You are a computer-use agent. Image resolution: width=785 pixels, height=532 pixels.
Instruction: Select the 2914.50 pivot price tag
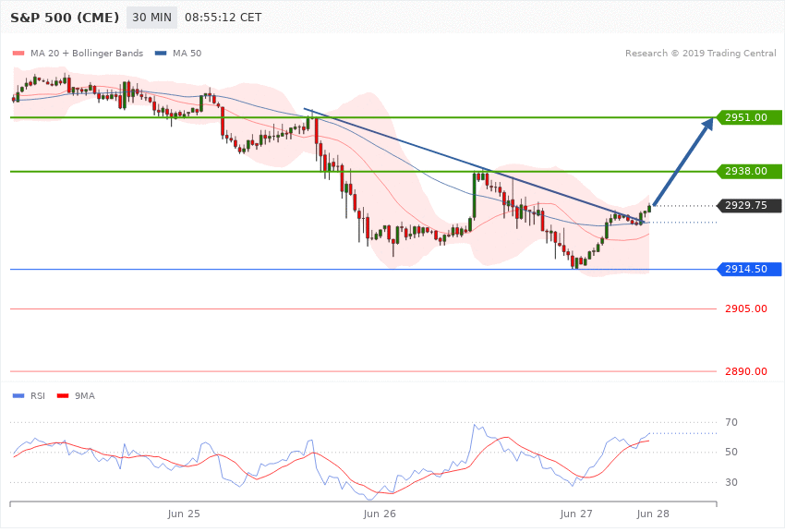[750, 270]
